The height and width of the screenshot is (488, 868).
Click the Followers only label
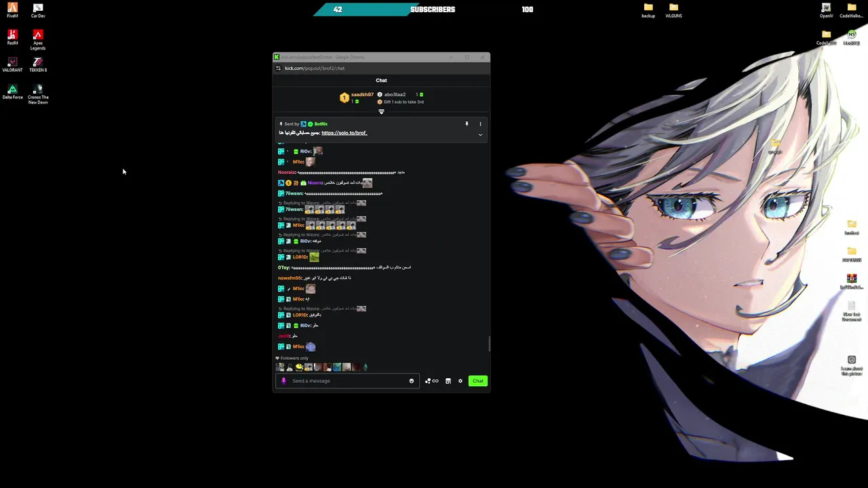coord(294,358)
